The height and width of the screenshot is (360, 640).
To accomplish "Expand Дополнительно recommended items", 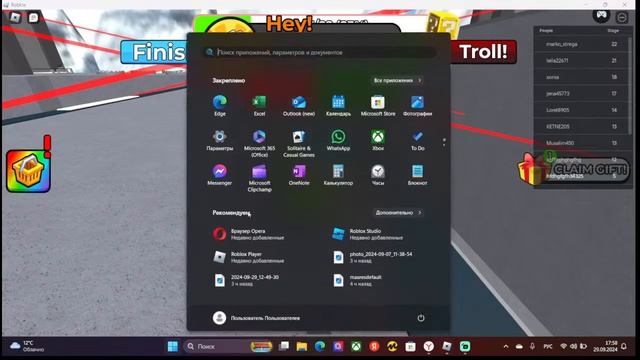I will coord(398,212).
